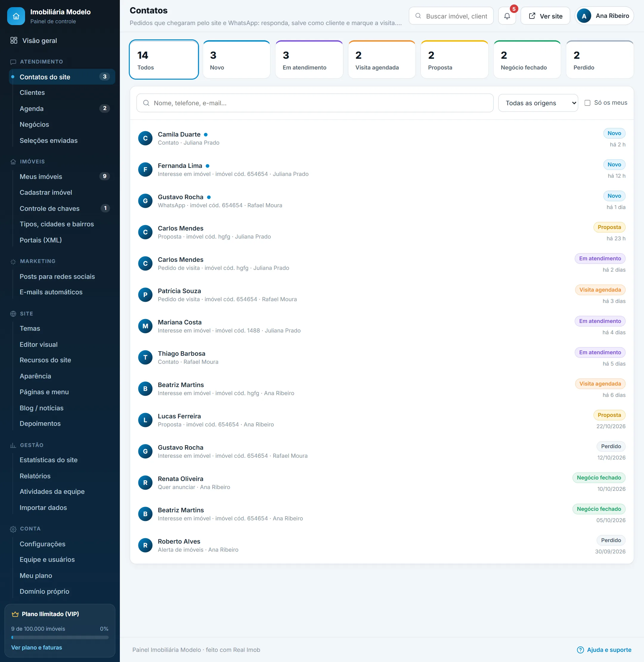Click the Nome, telefone, e-mail filter field
The image size is (644, 662).
(315, 103)
